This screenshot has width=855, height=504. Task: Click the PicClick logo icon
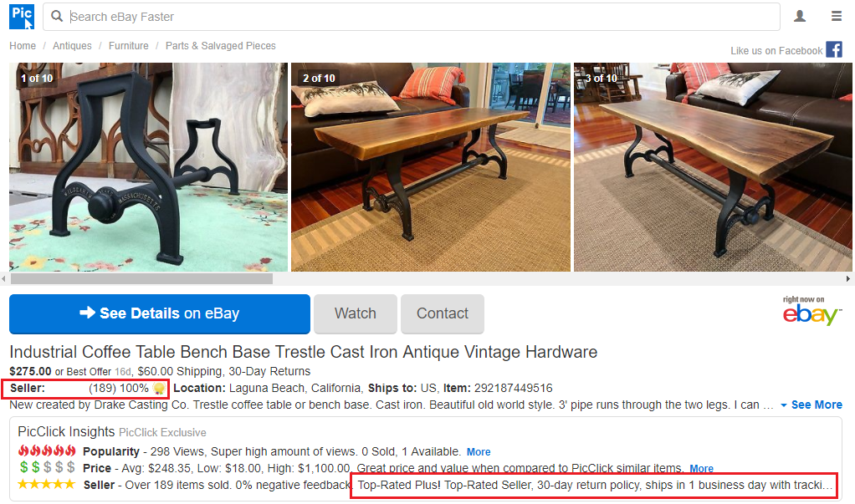pyautogui.click(x=22, y=17)
